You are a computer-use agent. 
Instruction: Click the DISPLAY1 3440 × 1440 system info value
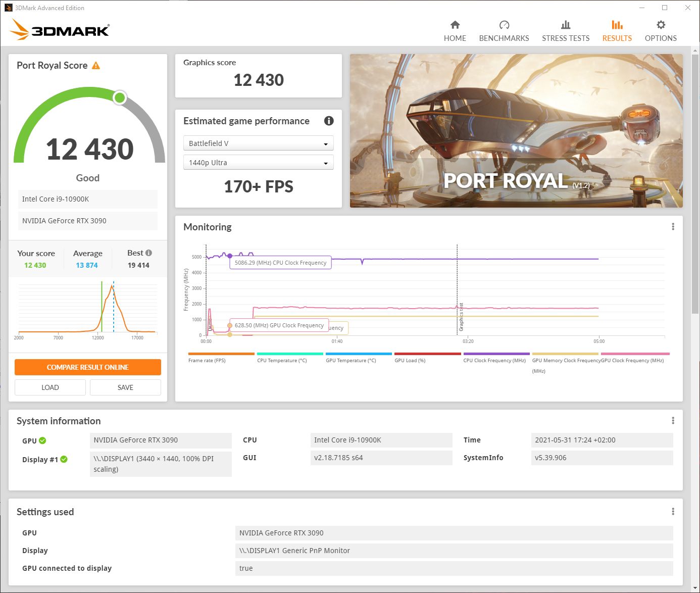click(161, 464)
